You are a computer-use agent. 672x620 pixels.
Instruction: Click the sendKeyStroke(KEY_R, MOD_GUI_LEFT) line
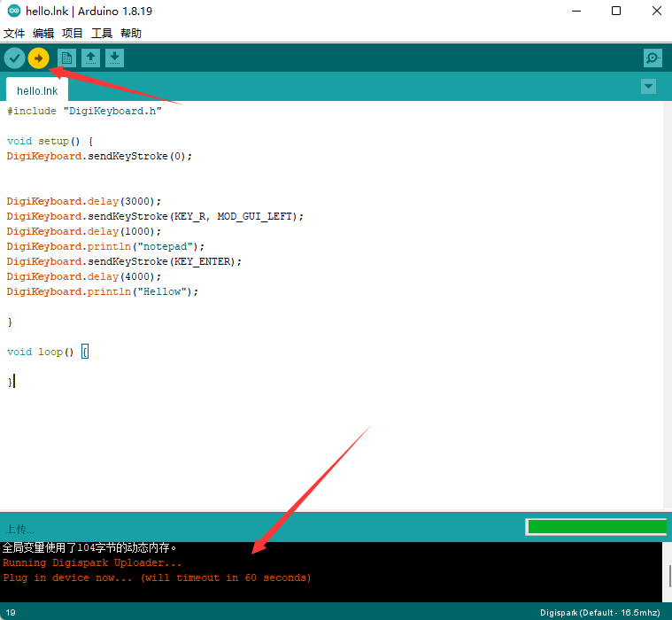[155, 216]
